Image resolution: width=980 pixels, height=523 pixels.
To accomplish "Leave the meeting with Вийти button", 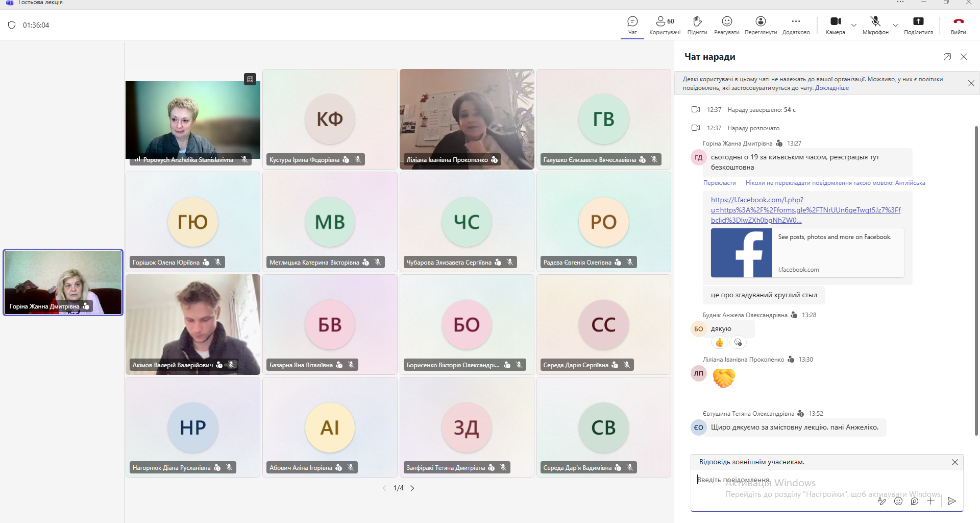I will (958, 25).
